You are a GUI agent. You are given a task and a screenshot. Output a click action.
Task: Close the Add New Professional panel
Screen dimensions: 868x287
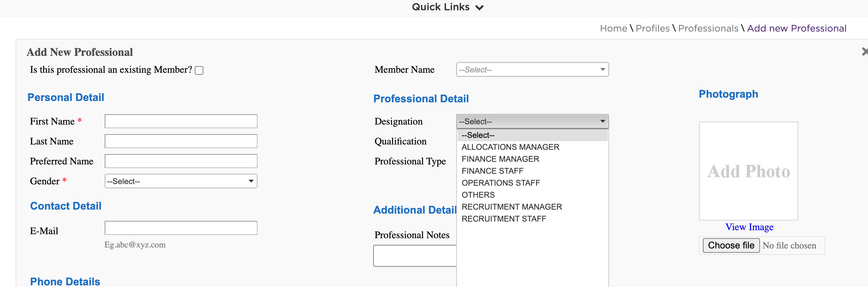pyautogui.click(x=865, y=51)
